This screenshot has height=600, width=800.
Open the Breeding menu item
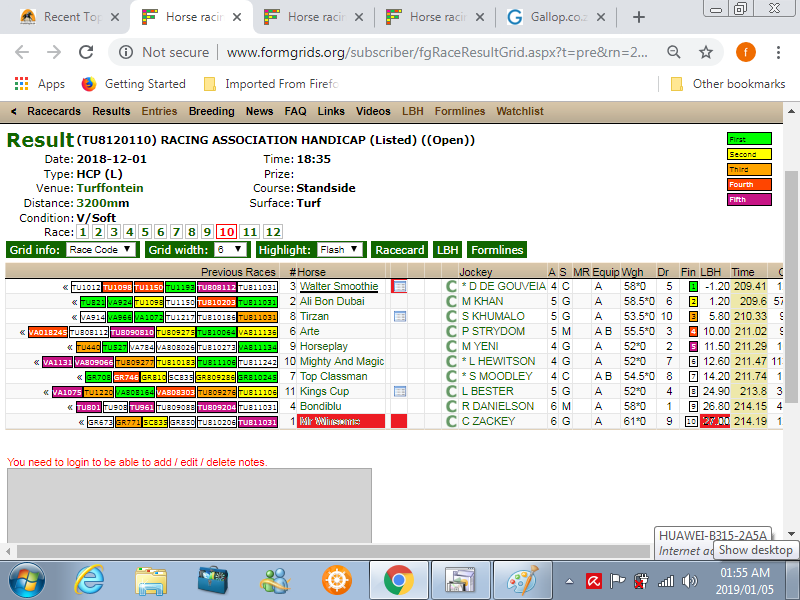[211, 111]
